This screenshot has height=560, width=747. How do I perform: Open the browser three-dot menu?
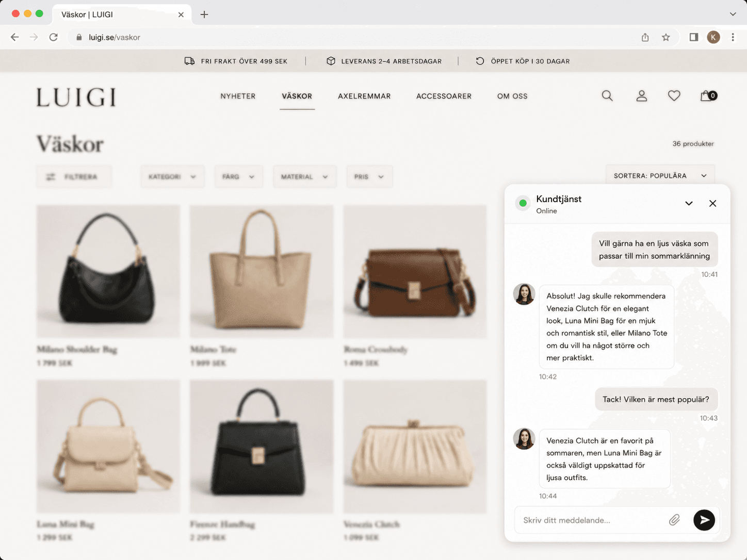point(733,37)
